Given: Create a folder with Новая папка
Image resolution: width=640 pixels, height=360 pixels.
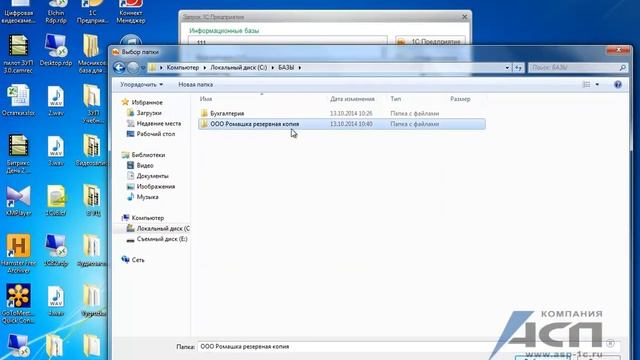Looking at the screenshot, I should 196,84.
